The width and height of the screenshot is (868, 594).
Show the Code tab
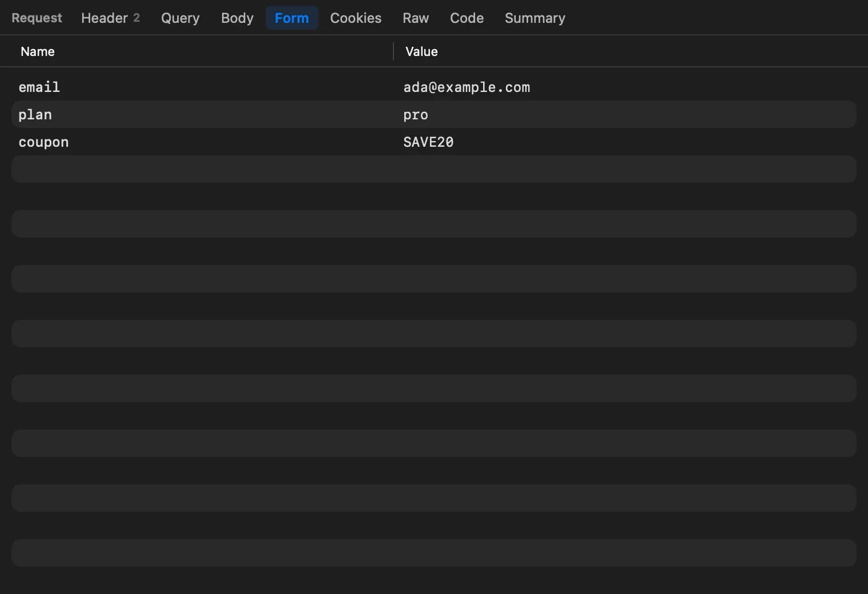click(x=467, y=18)
